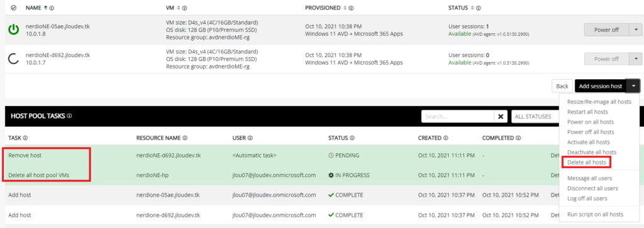Select Run script on all hosts option

(x=595, y=214)
